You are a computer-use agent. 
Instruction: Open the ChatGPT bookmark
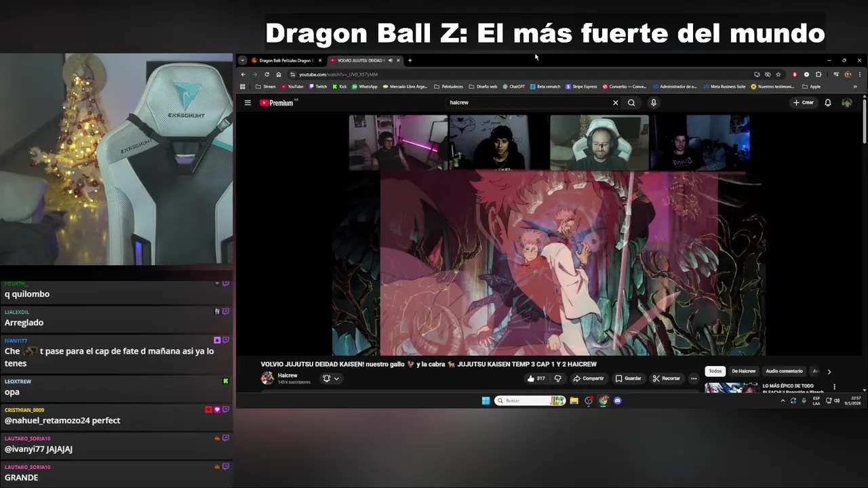coord(514,87)
